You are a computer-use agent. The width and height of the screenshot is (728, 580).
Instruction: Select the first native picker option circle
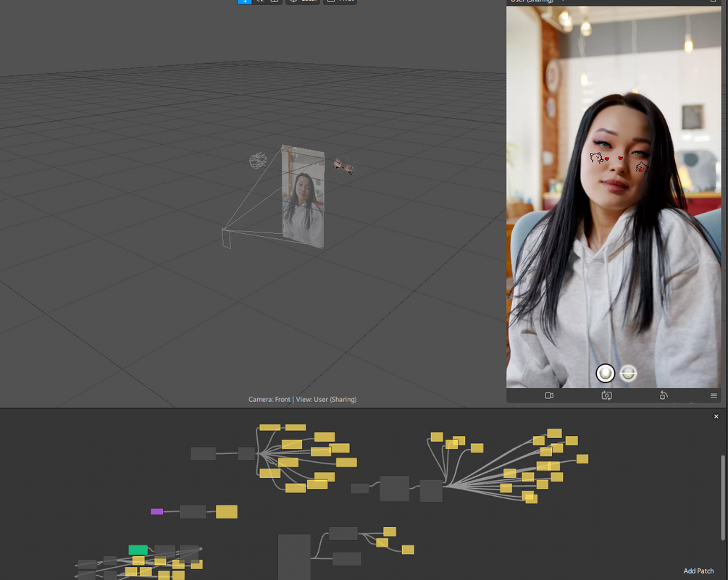pos(605,374)
